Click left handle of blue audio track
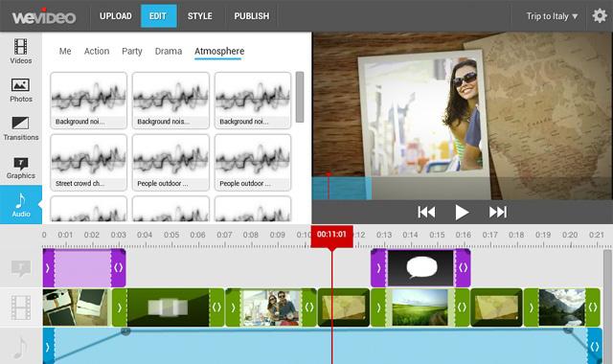Image resolution: width=613 pixels, height=364 pixels. tap(49, 347)
